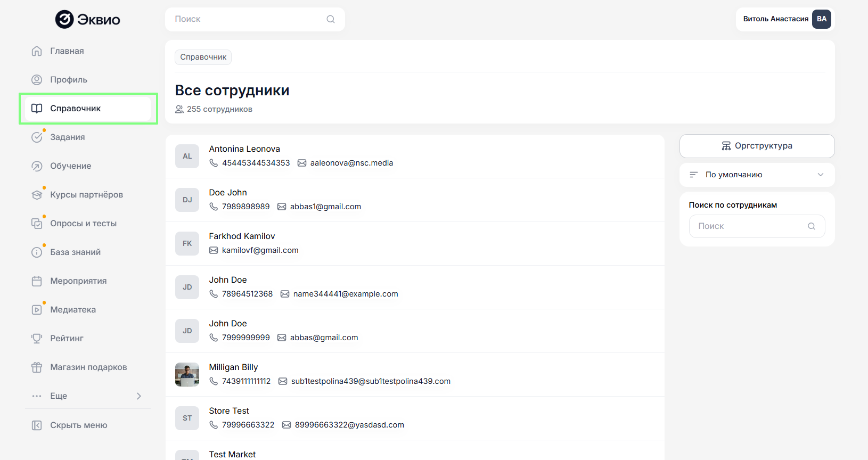
Task: Click the 255 сотрудников count
Action: (219, 109)
